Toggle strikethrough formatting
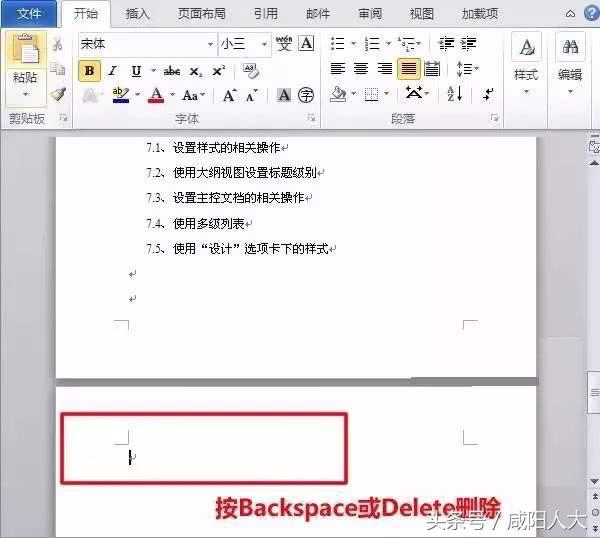The image size is (600, 538). click(x=172, y=71)
